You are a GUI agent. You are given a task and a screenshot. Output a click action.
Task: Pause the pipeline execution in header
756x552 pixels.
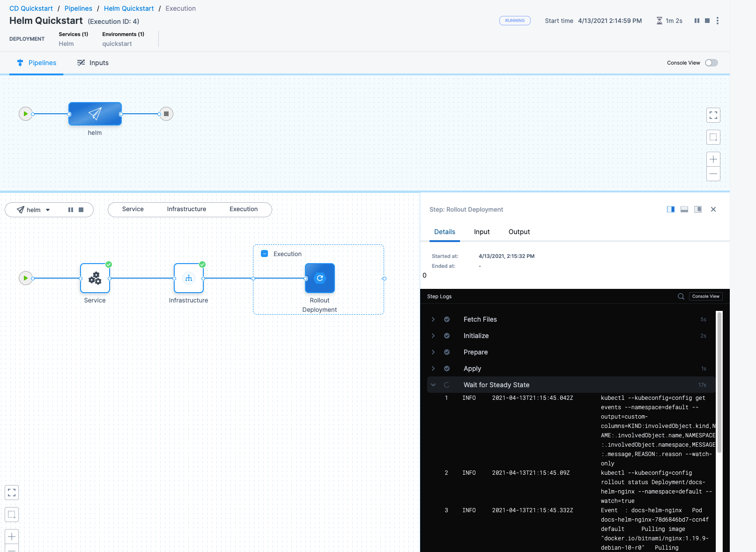697,21
